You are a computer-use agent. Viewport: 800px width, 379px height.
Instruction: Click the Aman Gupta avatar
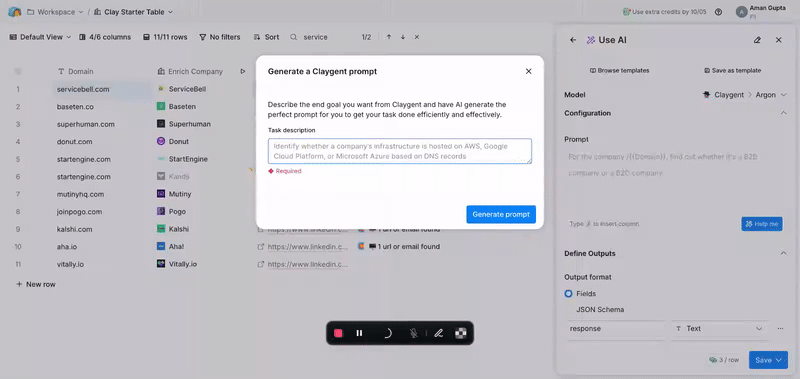coord(742,12)
